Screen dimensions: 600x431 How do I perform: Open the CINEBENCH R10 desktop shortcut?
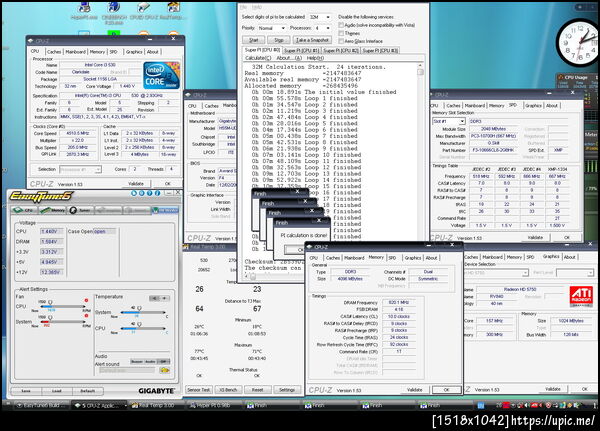pyautogui.click(x=114, y=12)
